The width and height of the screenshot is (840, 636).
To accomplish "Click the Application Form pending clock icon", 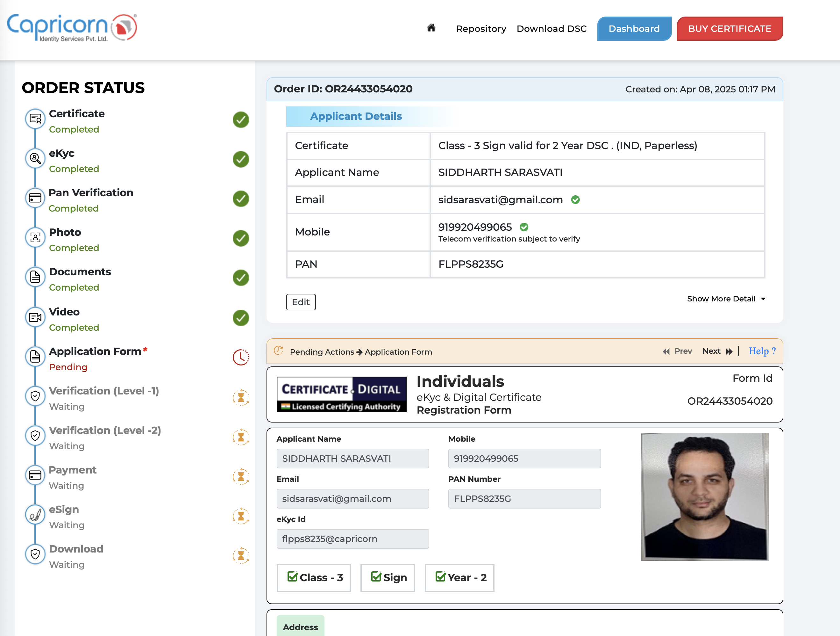I will pos(241,357).
